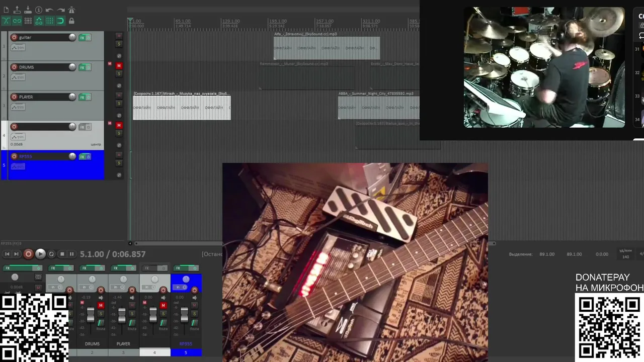Click timeline ruler at 129.1.00
The width and height of the screenshot is (644, 362).
(x=230, y=21)
